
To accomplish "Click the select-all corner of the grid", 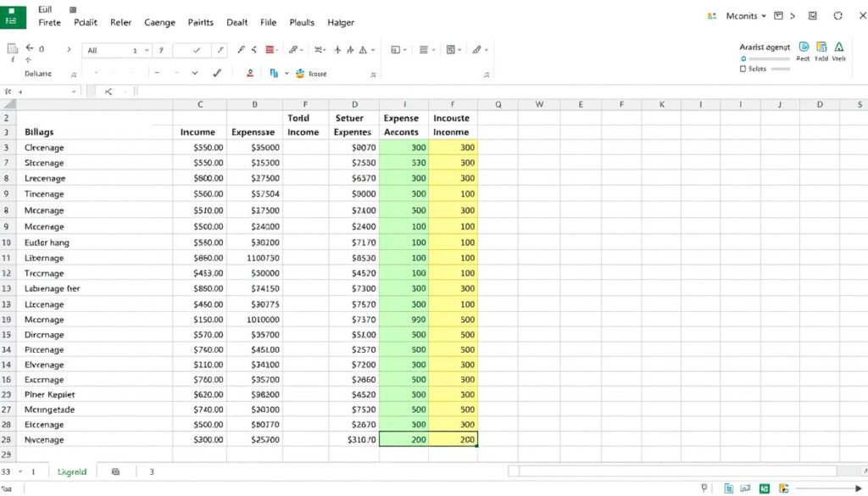I will 8,104.
